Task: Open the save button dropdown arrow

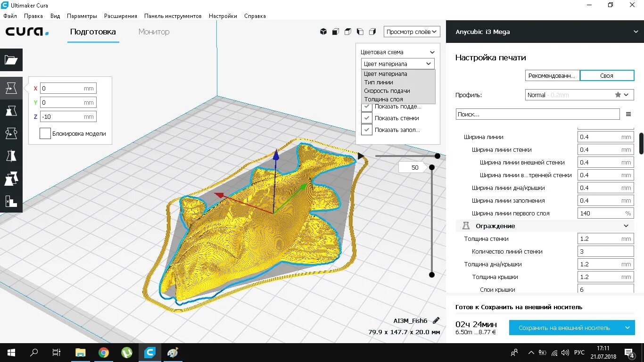Action: pos(627,328)
